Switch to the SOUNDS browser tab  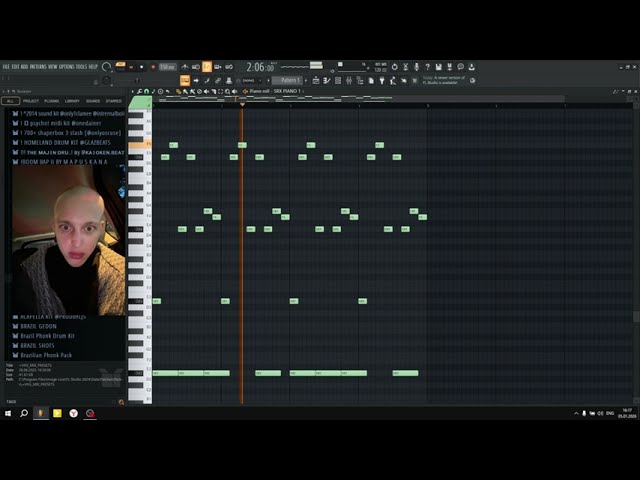93,101
